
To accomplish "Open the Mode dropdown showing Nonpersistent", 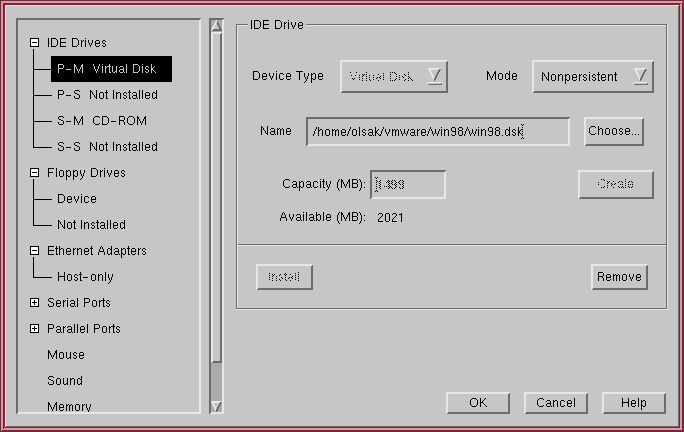I will pos(593,77).
